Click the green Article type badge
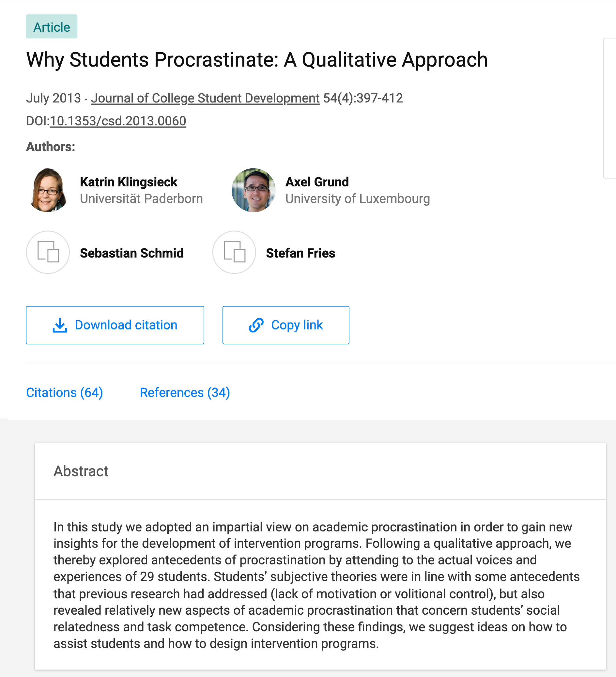The image size is (616, 677). [x=52, y=26]
